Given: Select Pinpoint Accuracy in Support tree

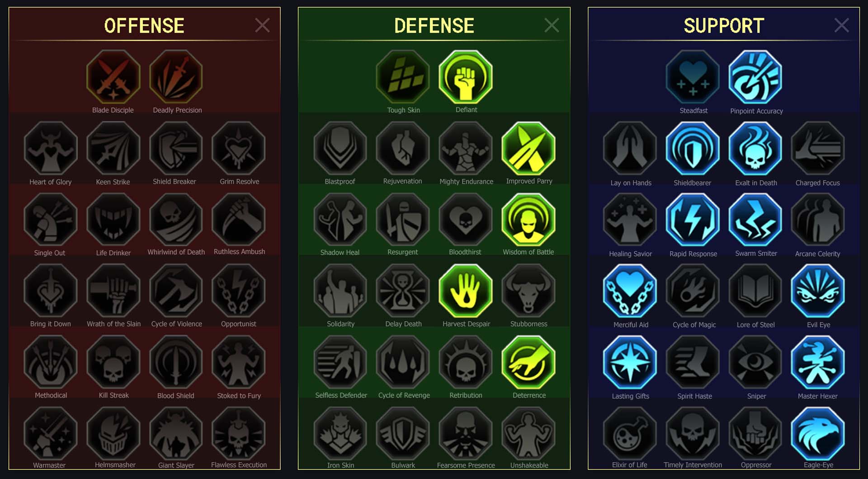Looking at the screenshot, I should click(x=755, y=77).
